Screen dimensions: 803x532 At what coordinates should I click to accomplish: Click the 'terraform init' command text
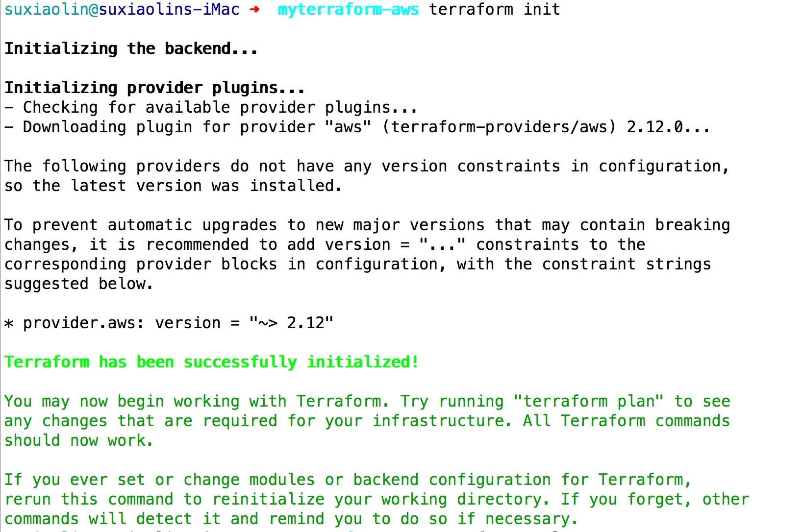[495, 9]
